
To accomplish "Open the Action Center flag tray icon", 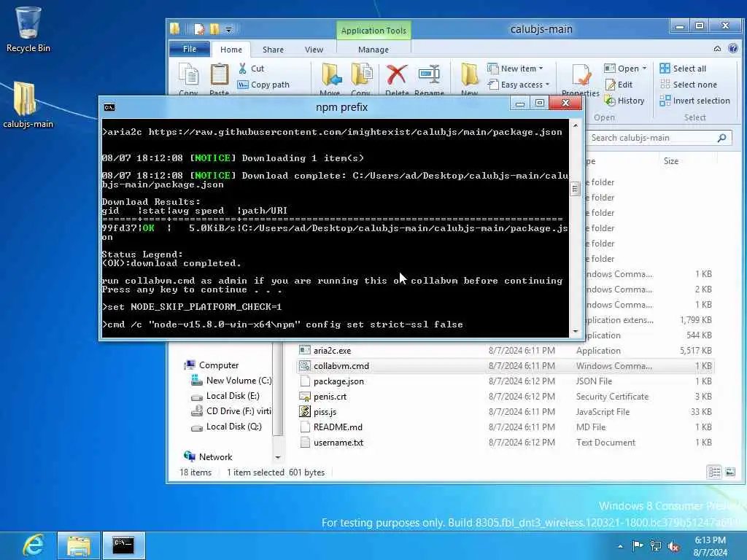I will (638, 546).
